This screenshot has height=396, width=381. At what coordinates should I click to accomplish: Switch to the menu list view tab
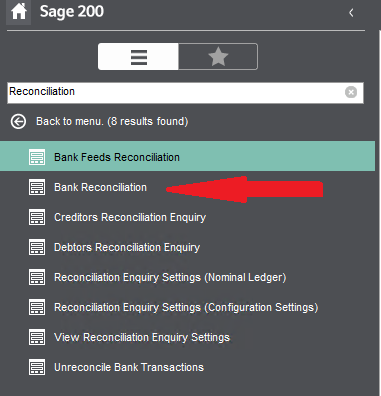(138, 57)
